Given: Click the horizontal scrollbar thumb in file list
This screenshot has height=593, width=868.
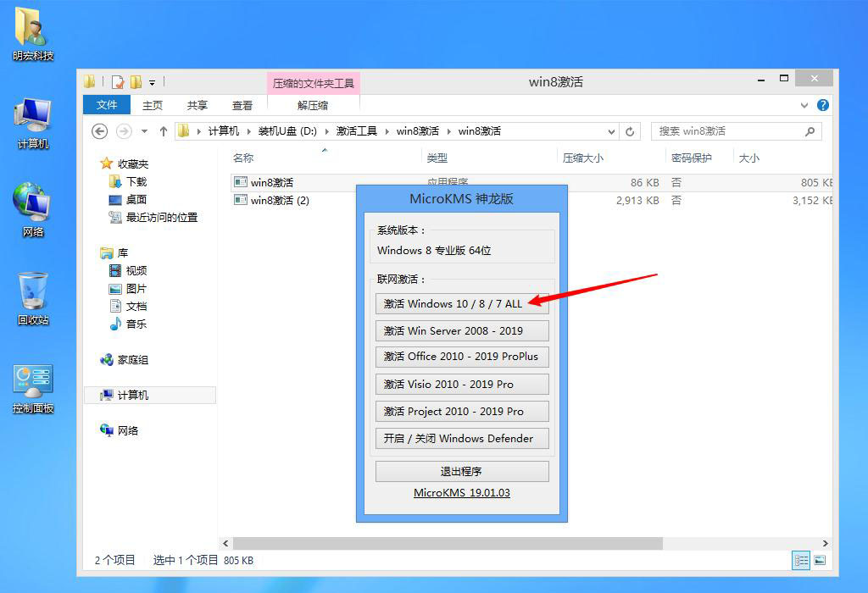Looking at the screenshot, I should point(448,544).
